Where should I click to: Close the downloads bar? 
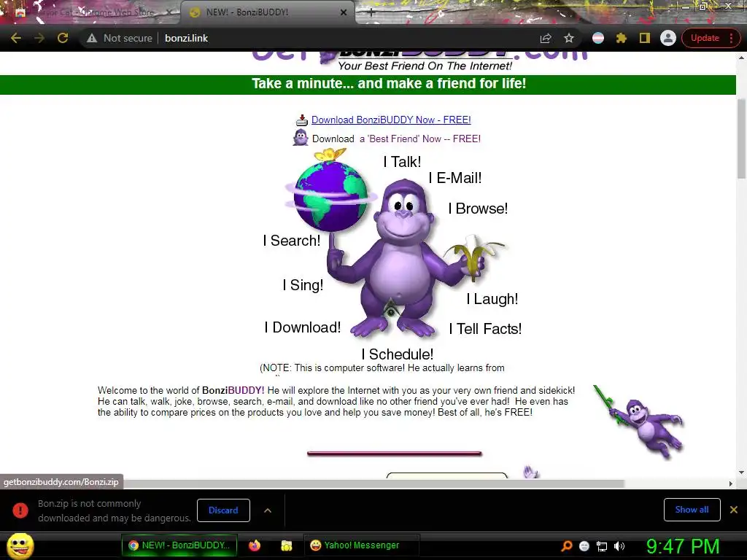coord(734,510)
